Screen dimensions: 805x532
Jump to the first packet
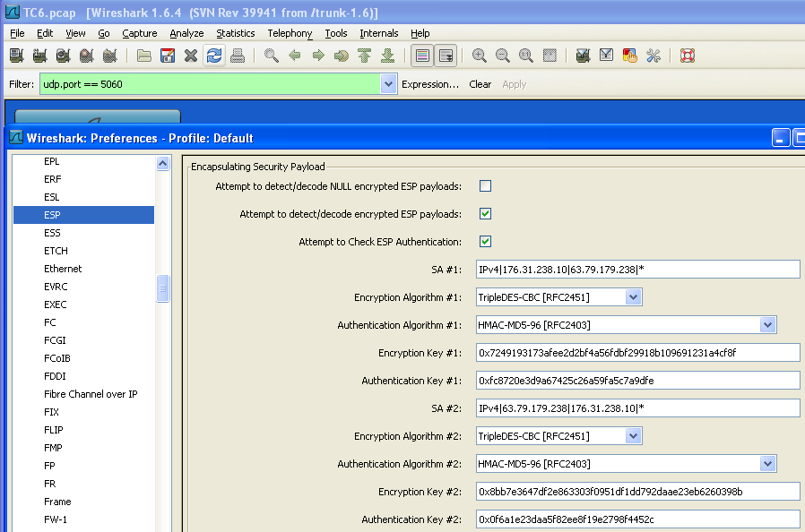pos(365,56)
